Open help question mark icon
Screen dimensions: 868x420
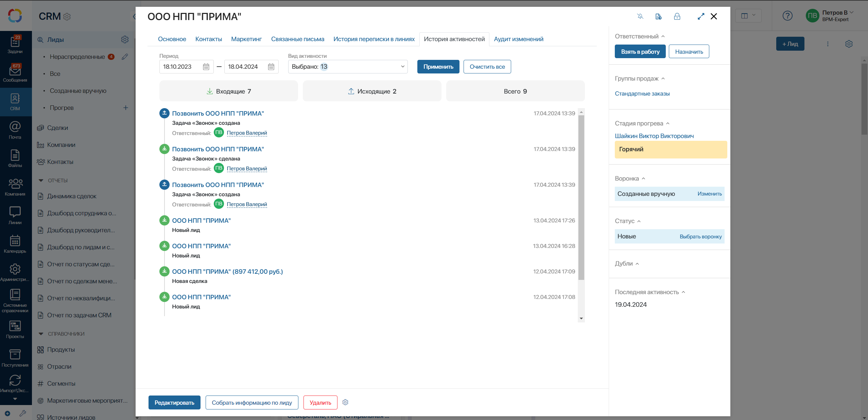[x=787, y=16]
